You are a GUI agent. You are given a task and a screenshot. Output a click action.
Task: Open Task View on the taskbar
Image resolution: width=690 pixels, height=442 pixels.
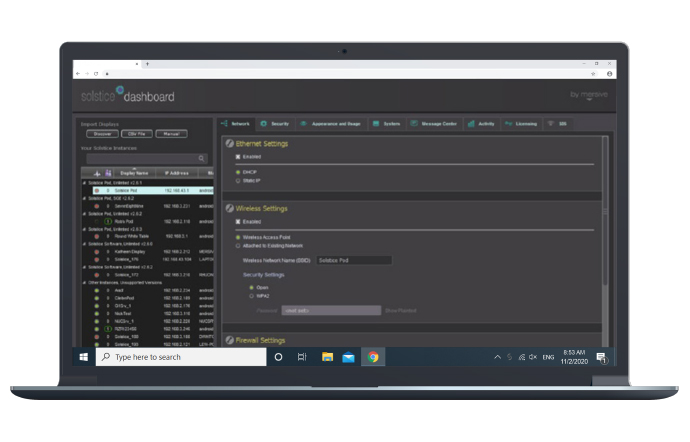pyautogui.click(x=302, y=357)
